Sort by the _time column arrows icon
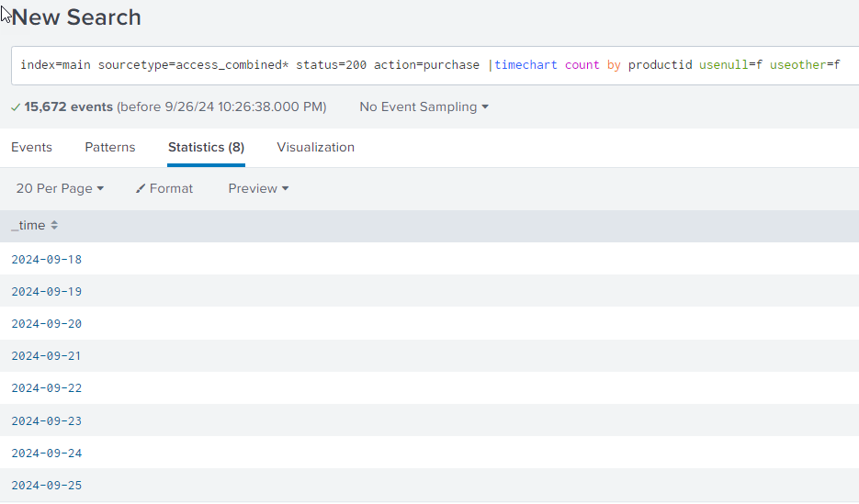859x504 pixels. click(54, 226)
